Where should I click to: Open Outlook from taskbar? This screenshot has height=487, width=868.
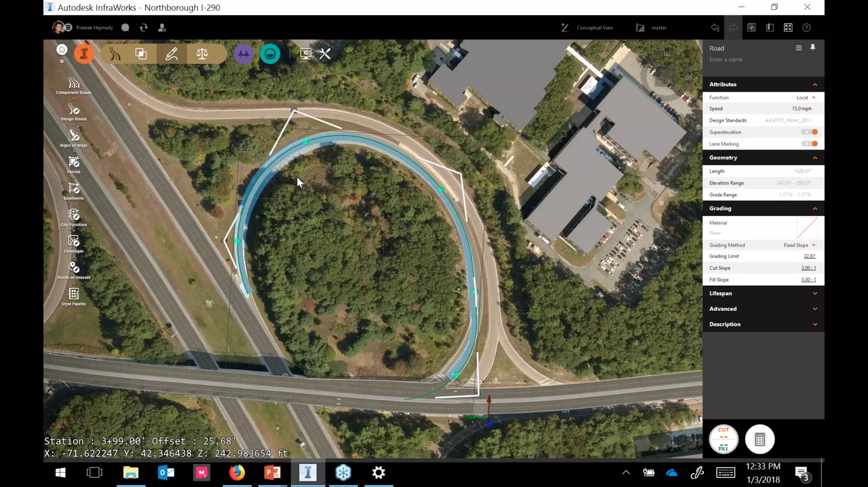pos(166,473)
